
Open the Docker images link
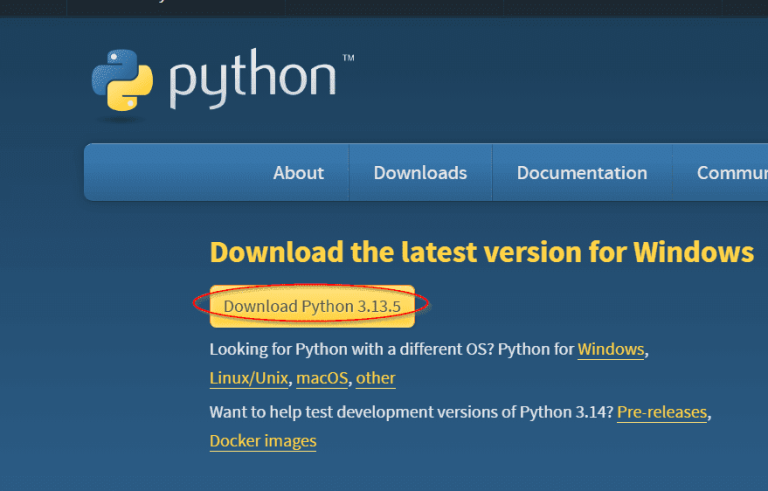[x=263, y=441]
